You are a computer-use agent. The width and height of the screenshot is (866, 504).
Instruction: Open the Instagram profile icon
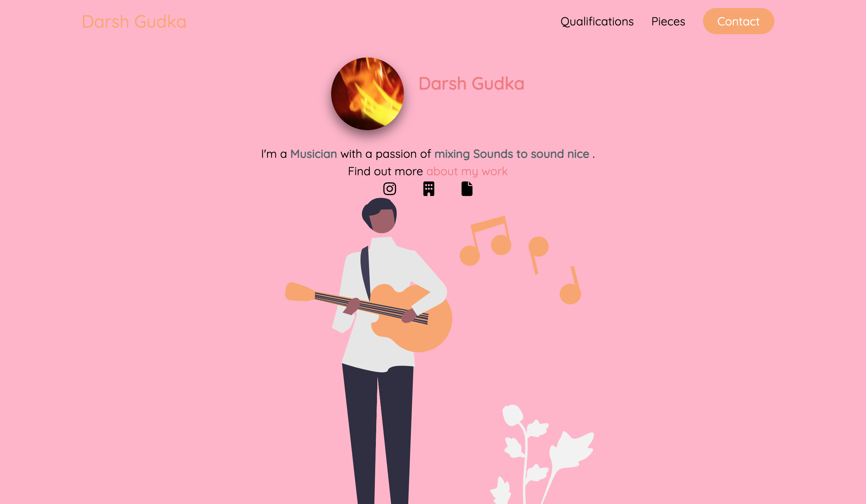389,189
